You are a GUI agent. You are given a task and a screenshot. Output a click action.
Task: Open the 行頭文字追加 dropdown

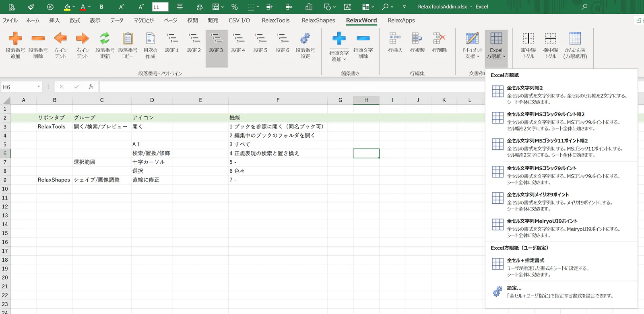(339, 56)
